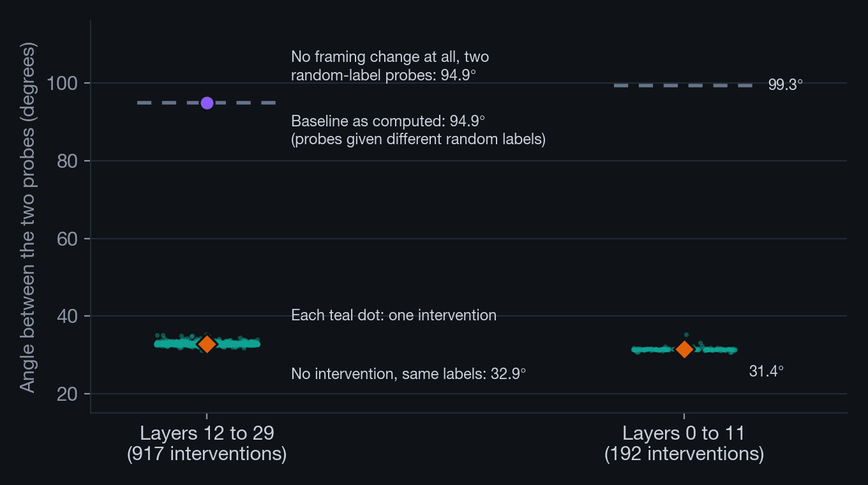
Task: Click the 'No intervention, same labels: 32.9°' annotation
Action: click(x=408, y=374)
